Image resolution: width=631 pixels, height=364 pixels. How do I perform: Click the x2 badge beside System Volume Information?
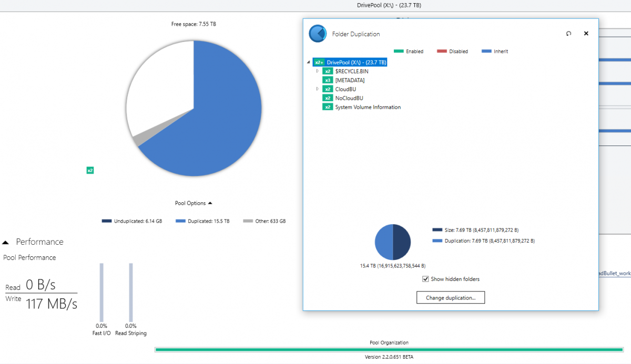[328, 107]
